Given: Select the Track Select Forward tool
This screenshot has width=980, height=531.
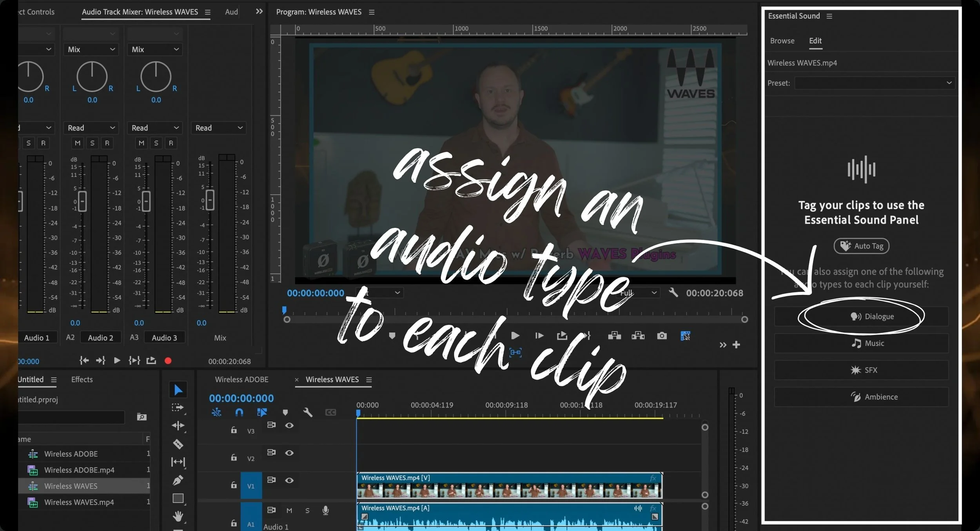Looking at the screenshot, I should [178, 408].
